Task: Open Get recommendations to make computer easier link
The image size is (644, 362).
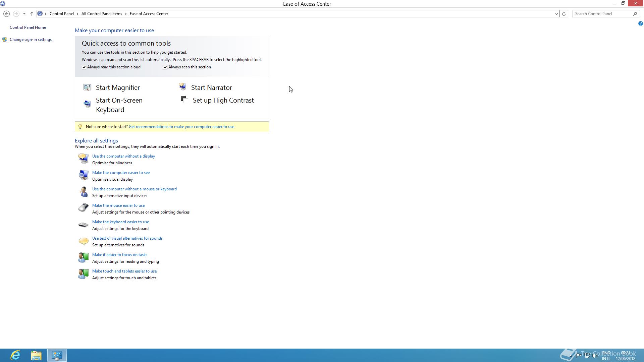Action: pos(181,127)
